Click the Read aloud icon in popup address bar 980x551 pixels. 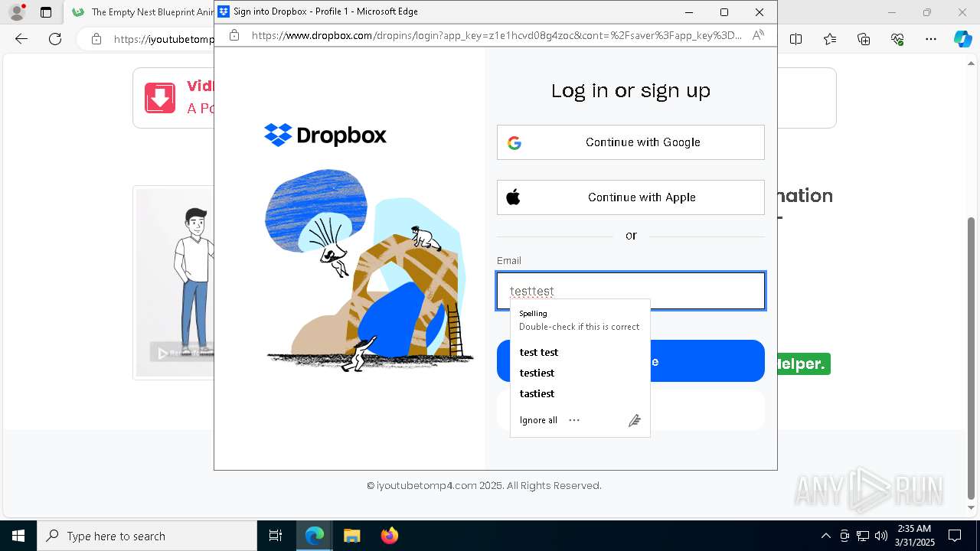(x=757, y=35)
